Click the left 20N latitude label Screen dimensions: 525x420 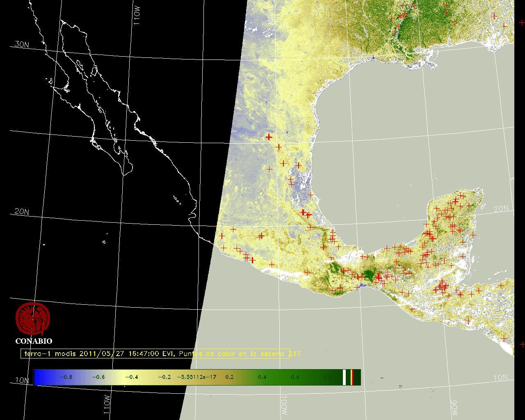[22, 212]
